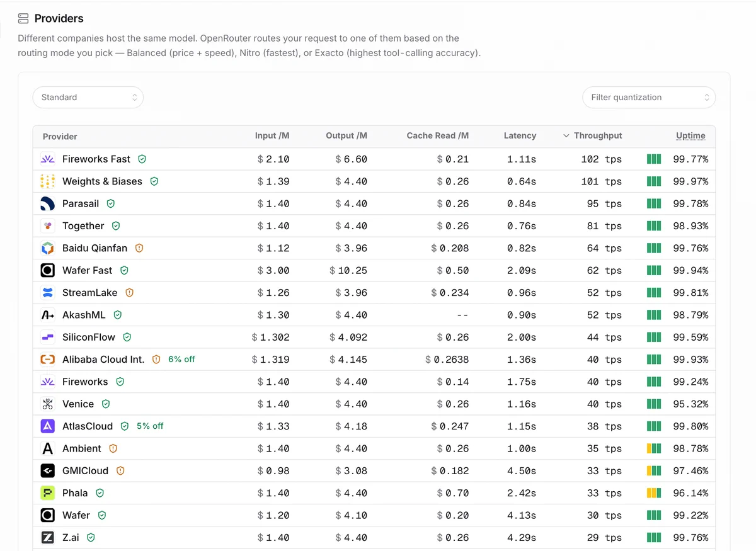
Task: Click the Provider column header
Action: tap(60, 137)
